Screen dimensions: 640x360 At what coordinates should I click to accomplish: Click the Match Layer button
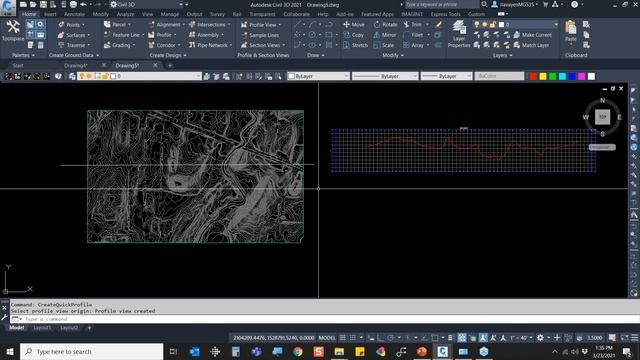click(x=531, y=45)
